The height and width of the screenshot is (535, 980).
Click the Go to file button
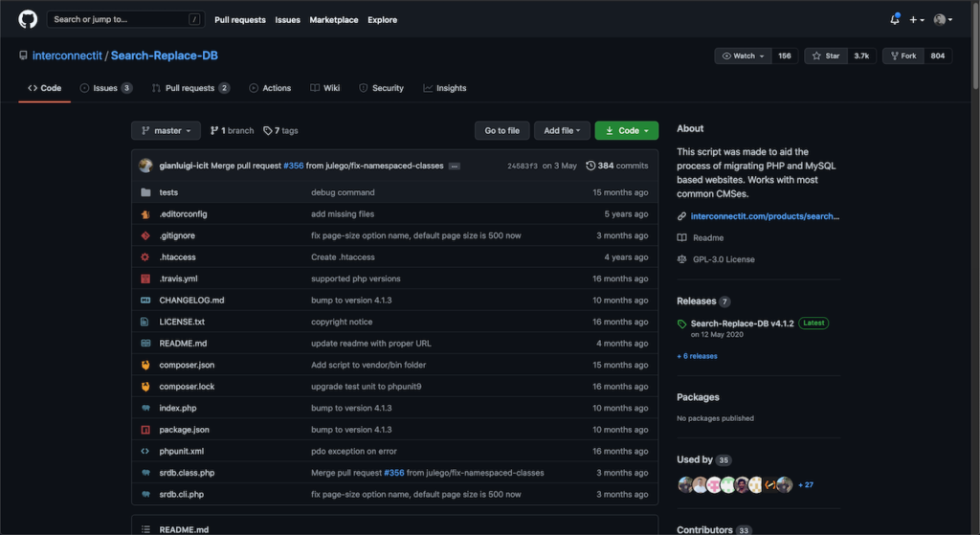501,130
